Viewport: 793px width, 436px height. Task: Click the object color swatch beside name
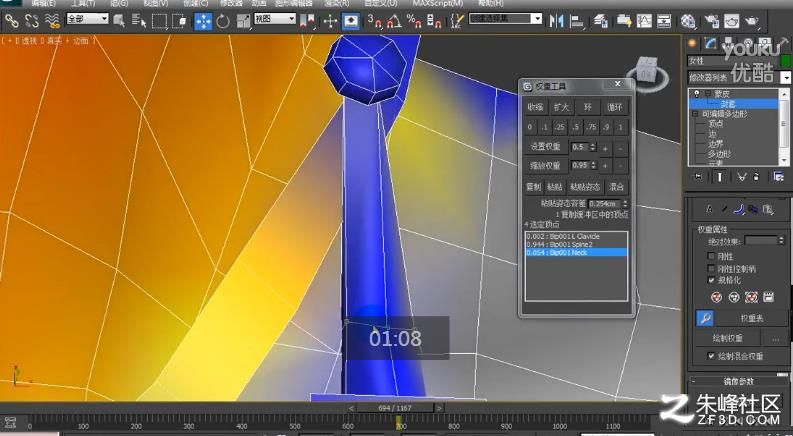[x=785, y=61]
